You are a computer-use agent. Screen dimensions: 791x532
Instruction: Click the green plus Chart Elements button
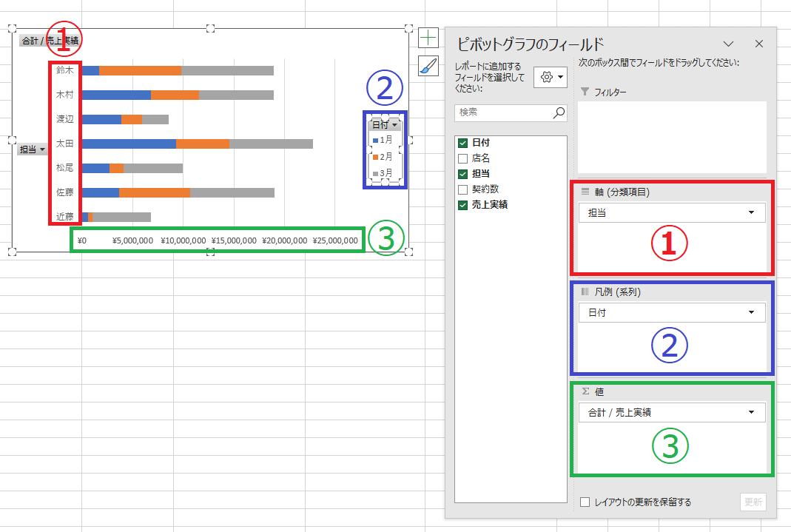pos(428,38)
